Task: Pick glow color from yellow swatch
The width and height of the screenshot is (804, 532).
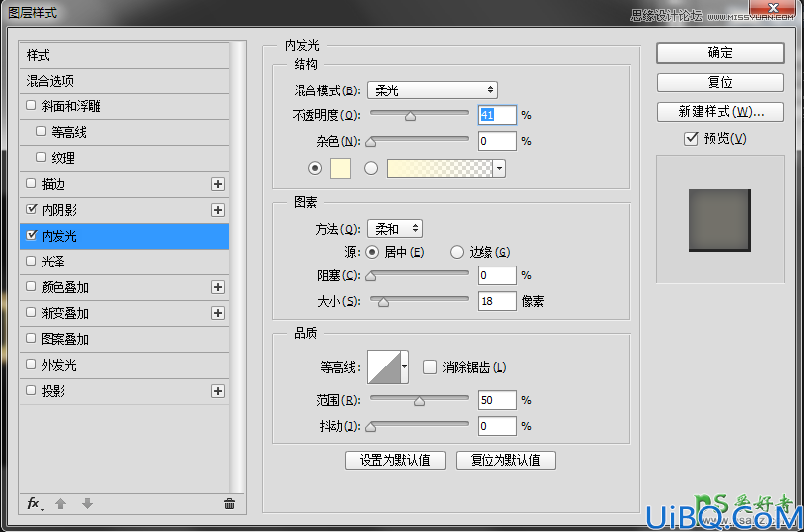Action: pyautogui.click(x=340, y=168)
